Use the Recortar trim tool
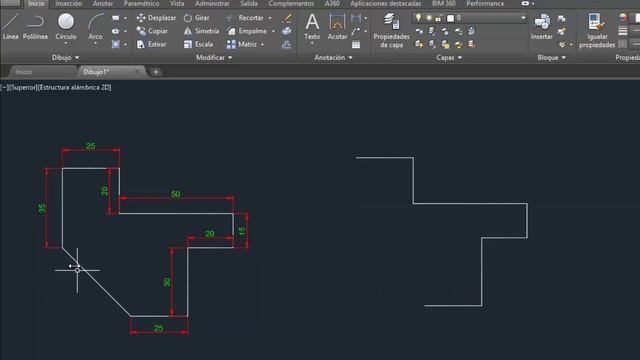640x360 pixels. click(245, 18)
